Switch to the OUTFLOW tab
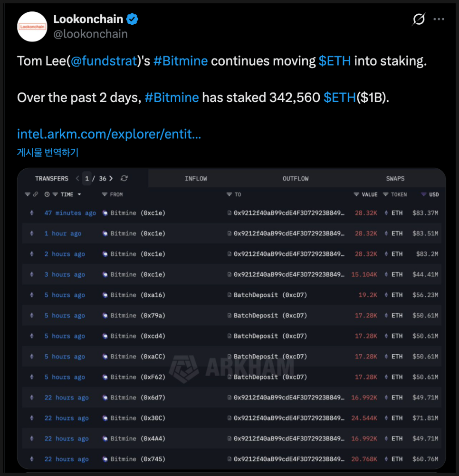Viewport: 459px width, 476px height. pos(296,178)
